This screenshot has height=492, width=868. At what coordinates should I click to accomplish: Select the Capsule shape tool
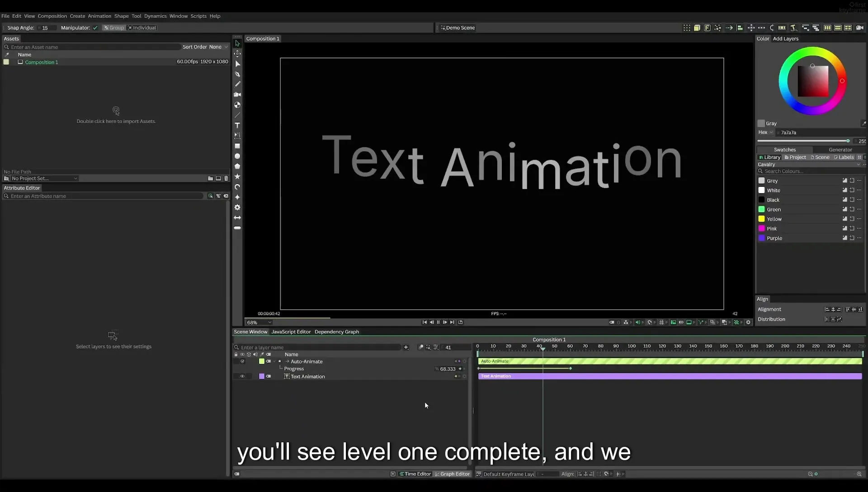(x=237, y=228)
